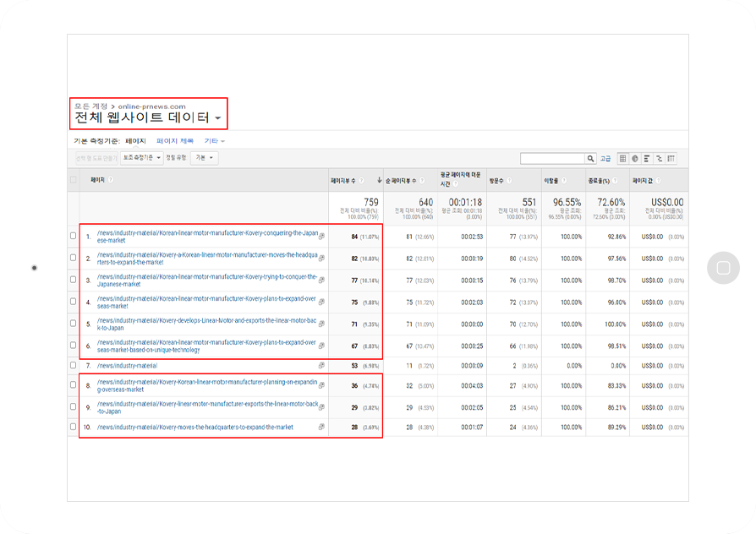
Task: Select the 페이지 제목 primary dimension
Action: tap(175, 141)
